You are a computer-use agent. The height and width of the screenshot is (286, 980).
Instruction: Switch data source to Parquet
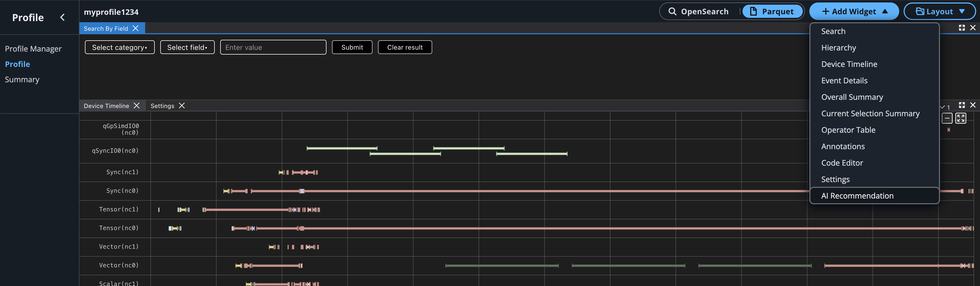pyautogui.click(x=772, y=12)
